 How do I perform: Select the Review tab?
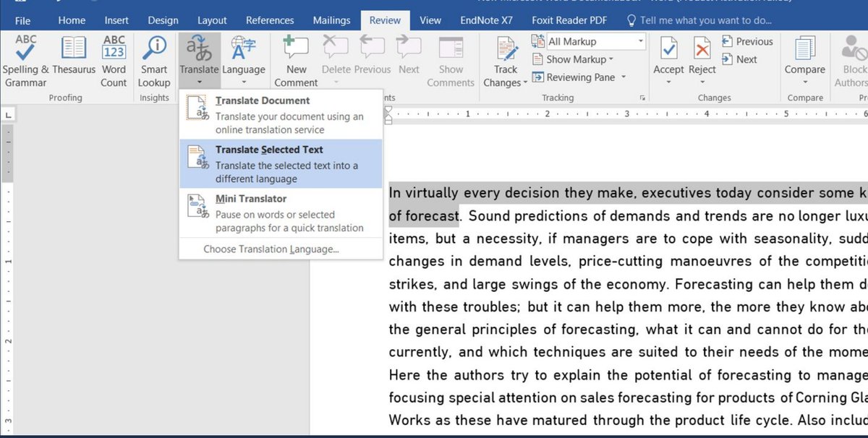click(x=385, y=20)
